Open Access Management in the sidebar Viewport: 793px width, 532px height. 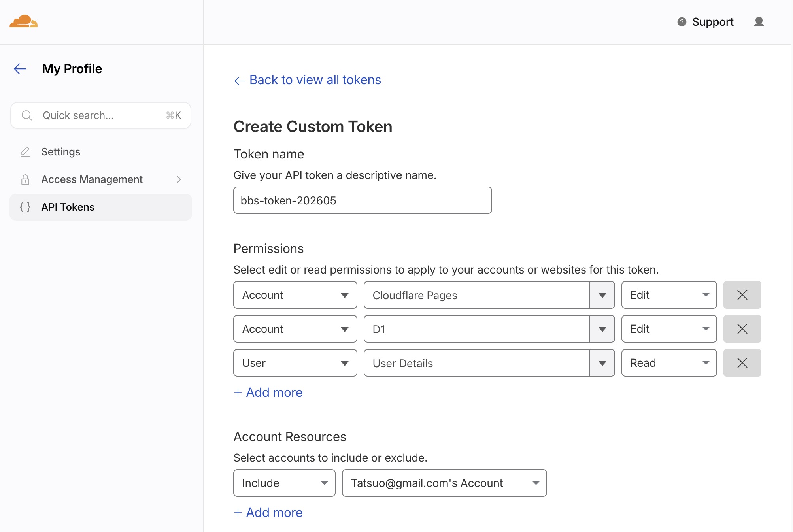tap(101, 179)
